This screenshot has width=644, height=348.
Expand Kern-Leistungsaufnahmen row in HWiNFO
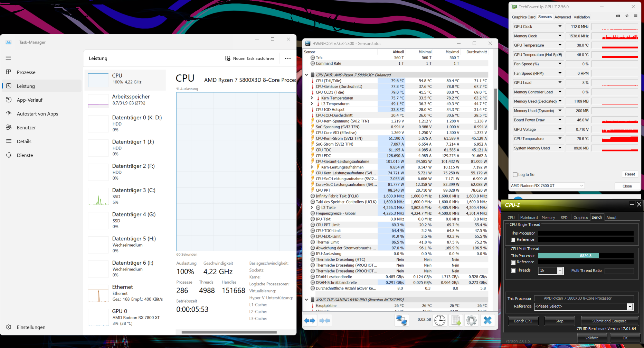click(312, 167)
